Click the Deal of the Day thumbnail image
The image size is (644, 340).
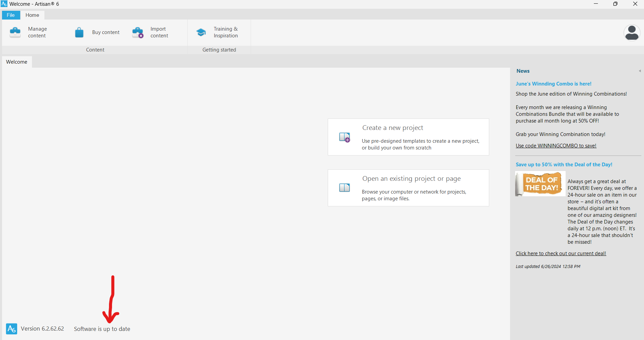click(540, 184)
